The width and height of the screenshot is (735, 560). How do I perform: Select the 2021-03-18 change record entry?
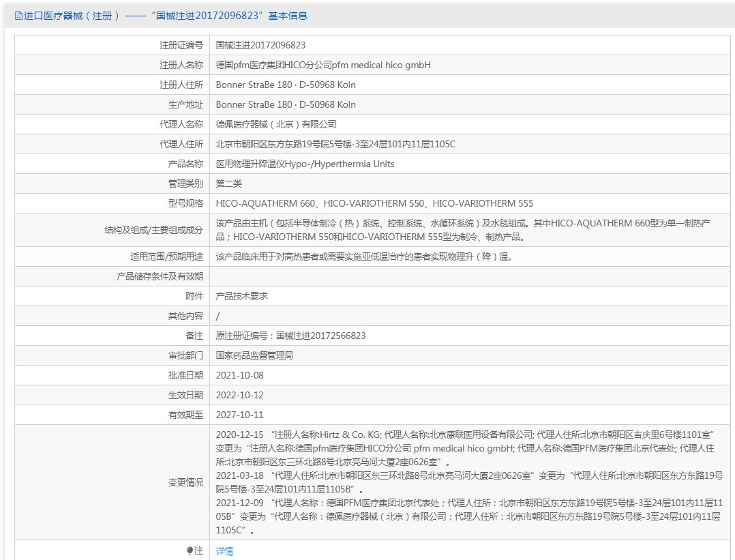coord(469,482)
